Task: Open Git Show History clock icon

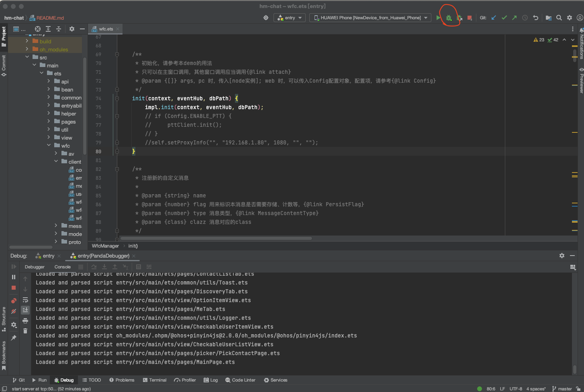Action: click(x=525, y=18)
